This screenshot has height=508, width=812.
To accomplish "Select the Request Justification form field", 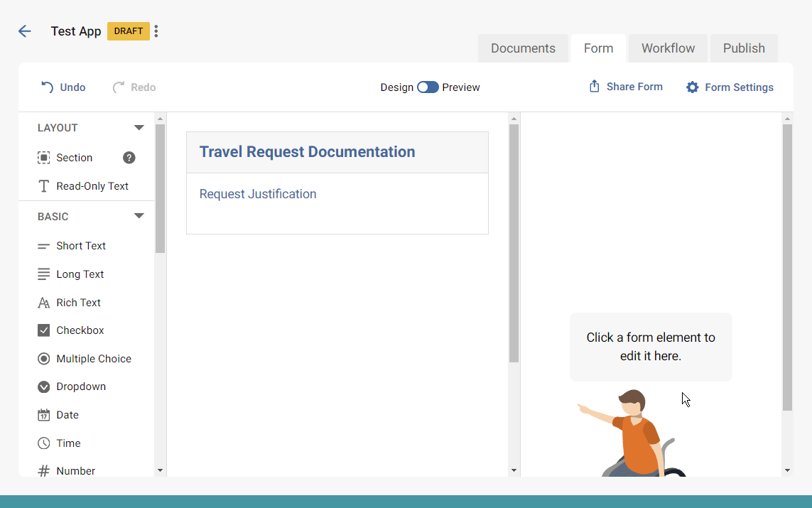I will click(x=258, y=193).
